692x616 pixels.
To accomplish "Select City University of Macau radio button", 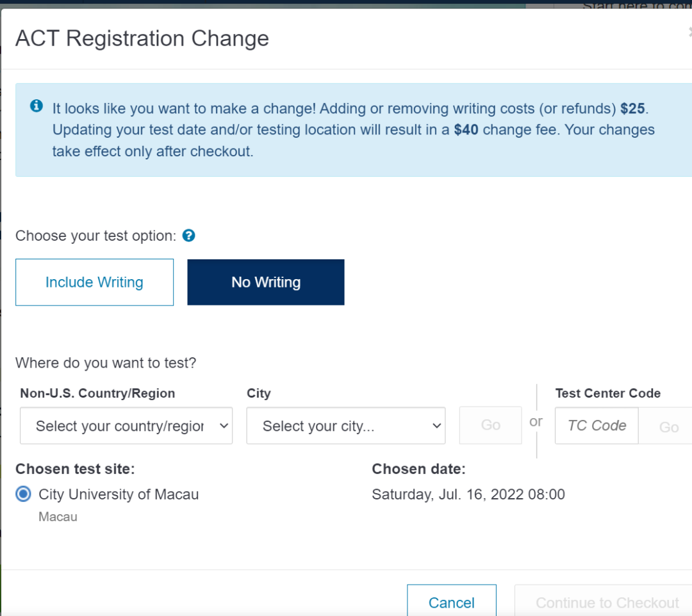I will click(24, 494).
